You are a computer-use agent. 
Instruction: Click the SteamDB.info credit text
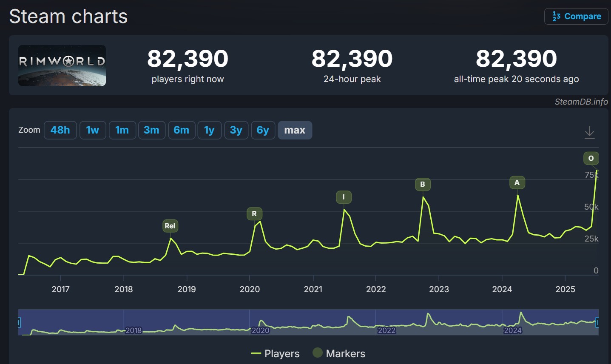581,102
